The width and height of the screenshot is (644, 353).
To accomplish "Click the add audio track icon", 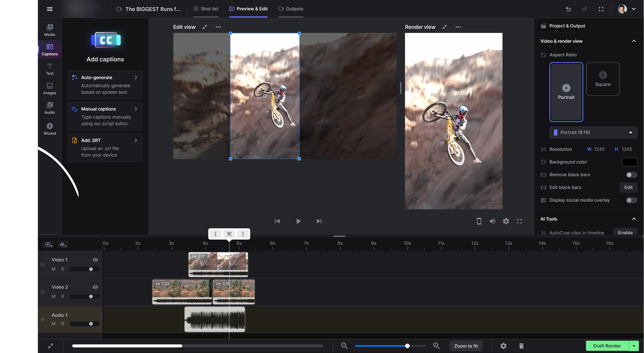I will [63, 245].
